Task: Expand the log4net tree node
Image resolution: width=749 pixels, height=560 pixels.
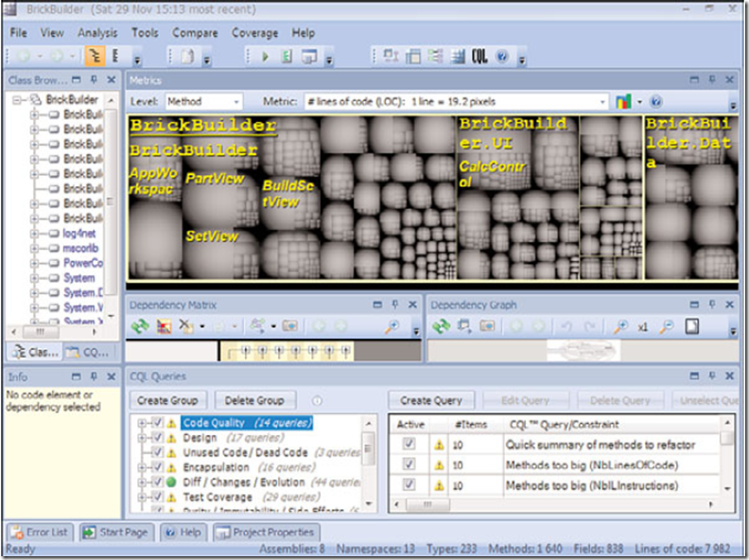Action: [x=34, y=234]
